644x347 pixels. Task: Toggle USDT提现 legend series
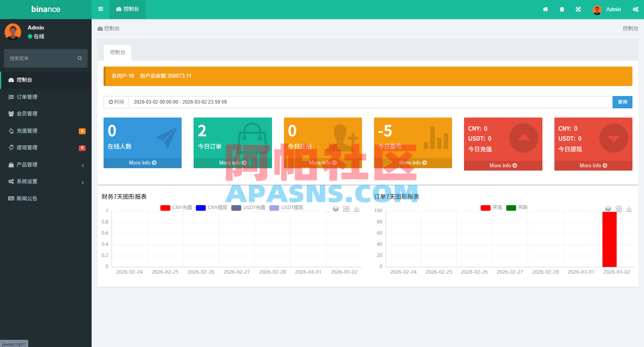[286, 208]
